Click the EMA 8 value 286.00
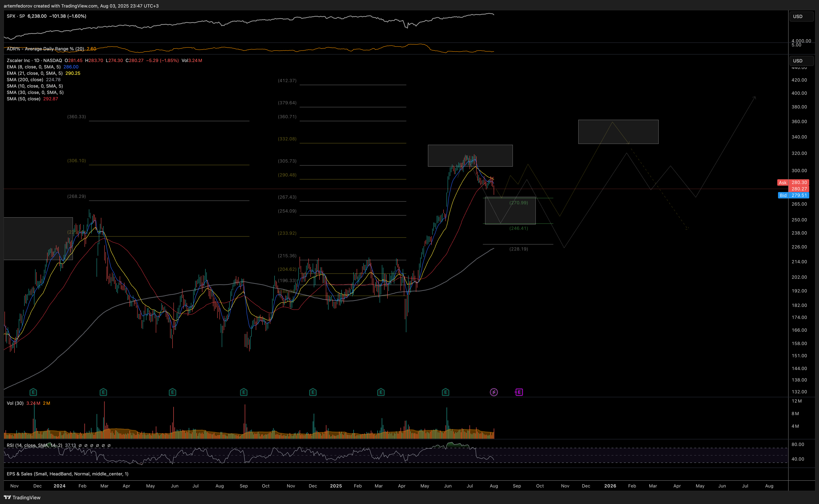 click(71, 67)
